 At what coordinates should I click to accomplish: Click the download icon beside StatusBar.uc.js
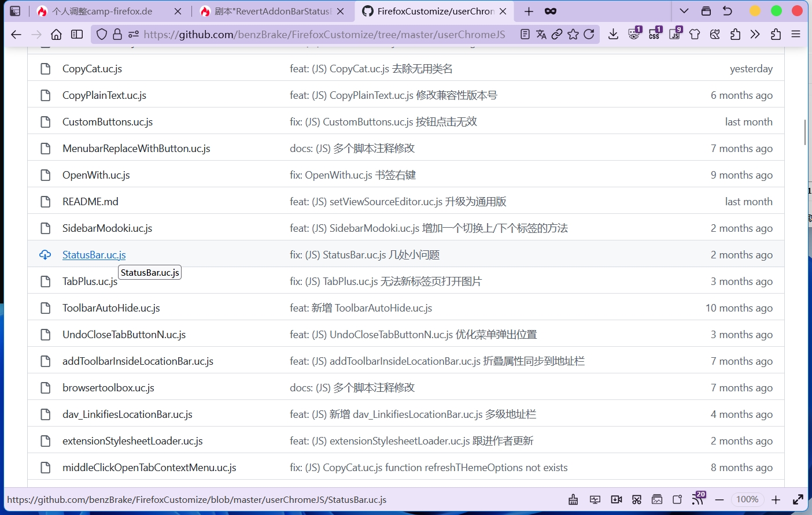[x=45, y=255]
